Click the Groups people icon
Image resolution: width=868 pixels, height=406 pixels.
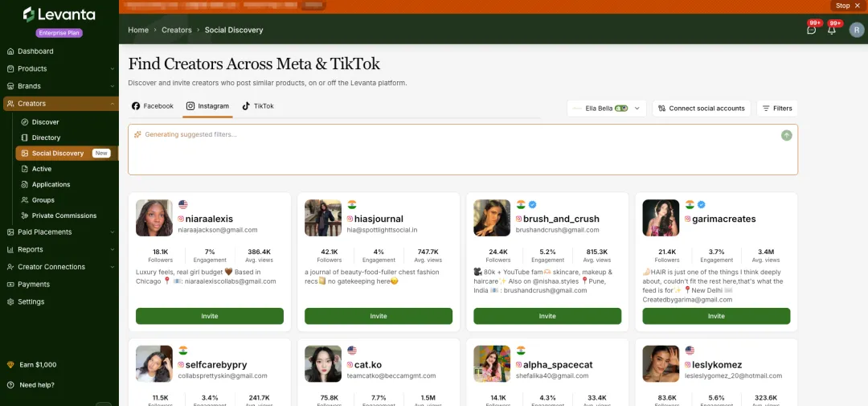pos(24,200)
